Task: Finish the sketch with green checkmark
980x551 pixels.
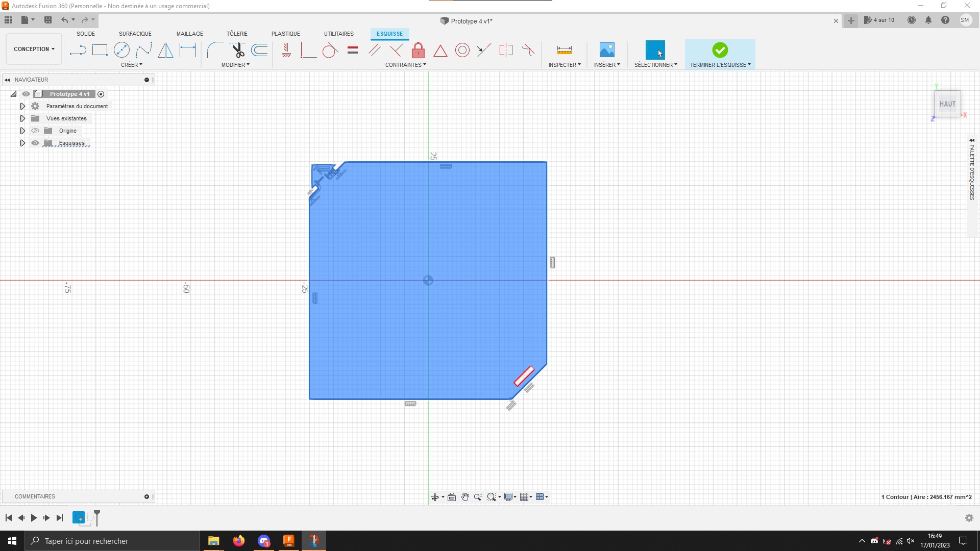Action: (720, 50)
